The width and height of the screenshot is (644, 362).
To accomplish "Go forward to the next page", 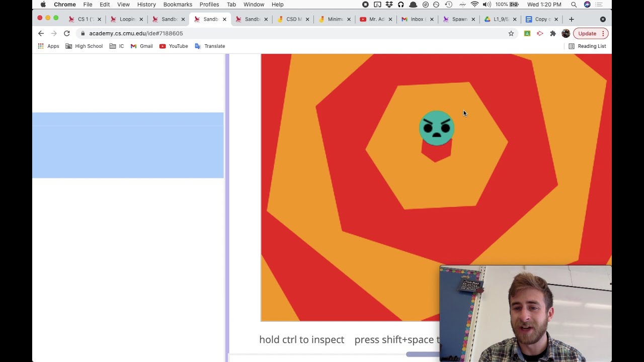I will (54, 33).
